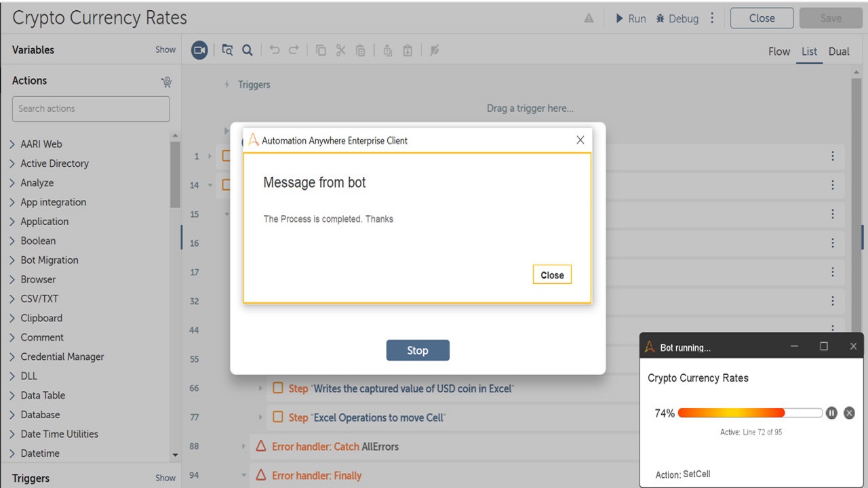The width and height of the screenshot is (868, 488).
Task: Click the paste clipboard icon
Action: 361,50
